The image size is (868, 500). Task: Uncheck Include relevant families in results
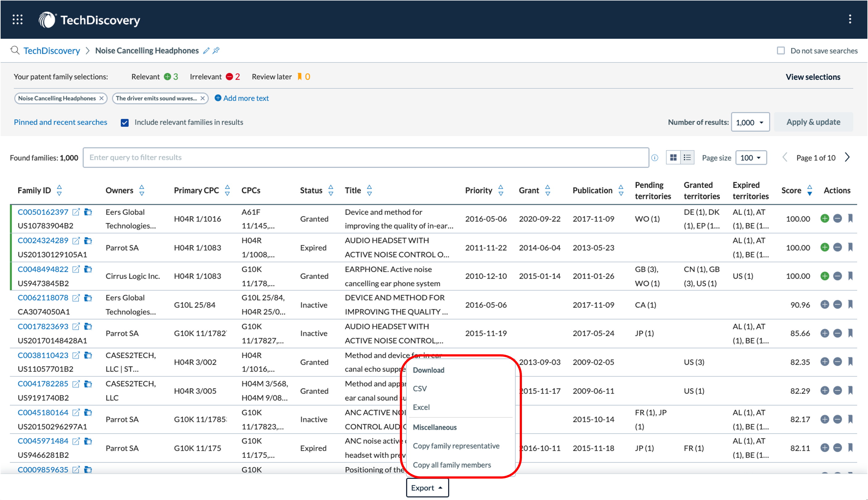[x=125, y=122]
